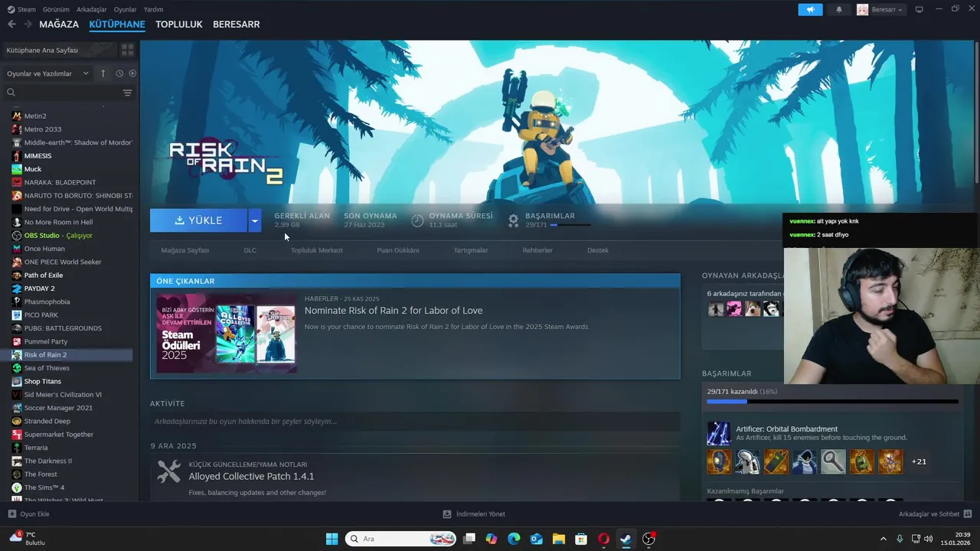The width and height of the screenshot is (980, 551).
Task: Click the 29/171 kazanıldı progress bar
Action: [x=832, y=401]
